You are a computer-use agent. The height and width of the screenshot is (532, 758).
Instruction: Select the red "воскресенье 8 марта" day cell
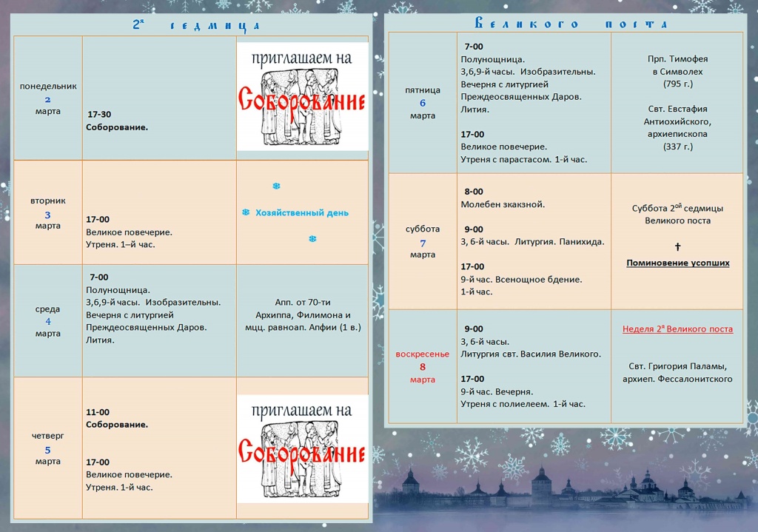point(423,366)
